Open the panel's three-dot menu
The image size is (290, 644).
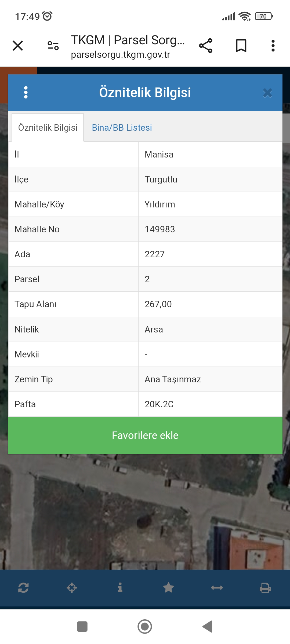click(x=26, y=93)
